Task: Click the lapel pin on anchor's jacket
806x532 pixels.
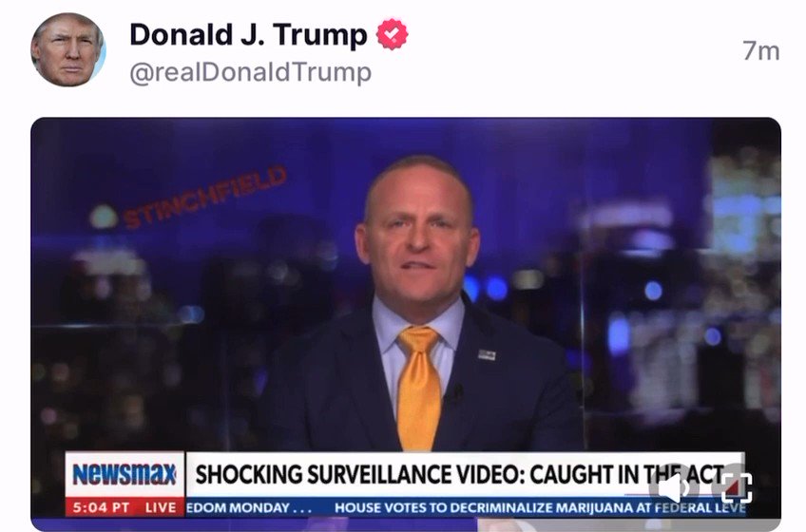Action: tap(487, 354)
